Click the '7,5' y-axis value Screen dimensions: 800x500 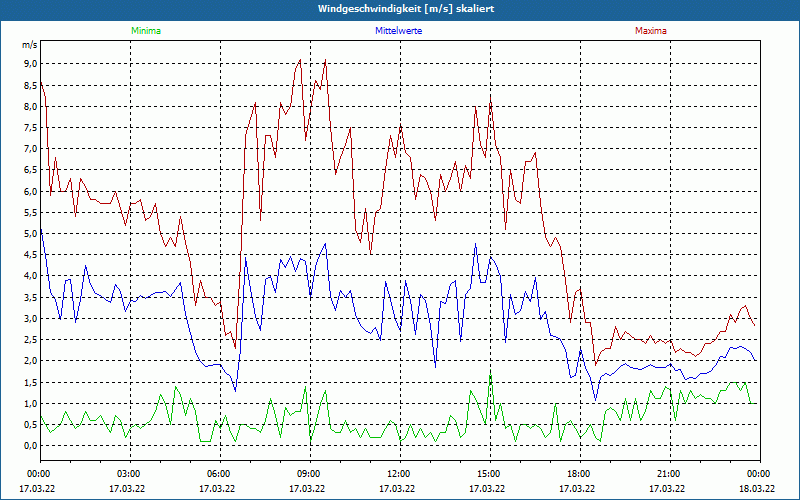31,128
